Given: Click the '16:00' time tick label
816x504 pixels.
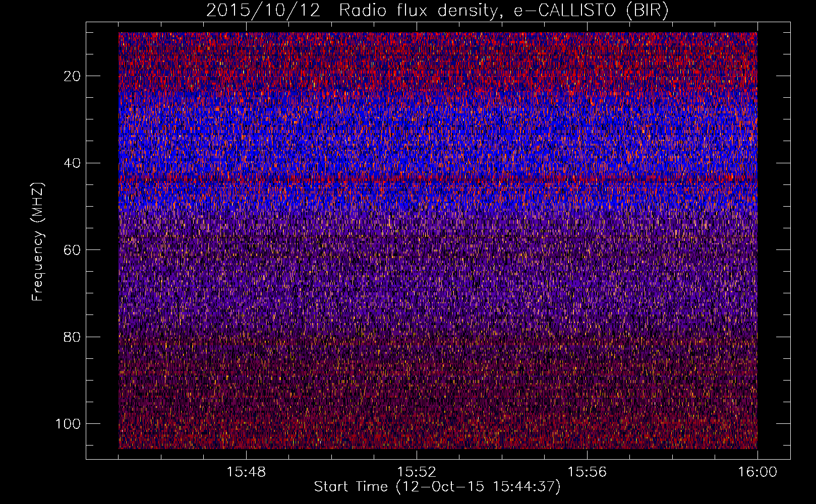Looking at the screenshot, I should coord(757,472).
